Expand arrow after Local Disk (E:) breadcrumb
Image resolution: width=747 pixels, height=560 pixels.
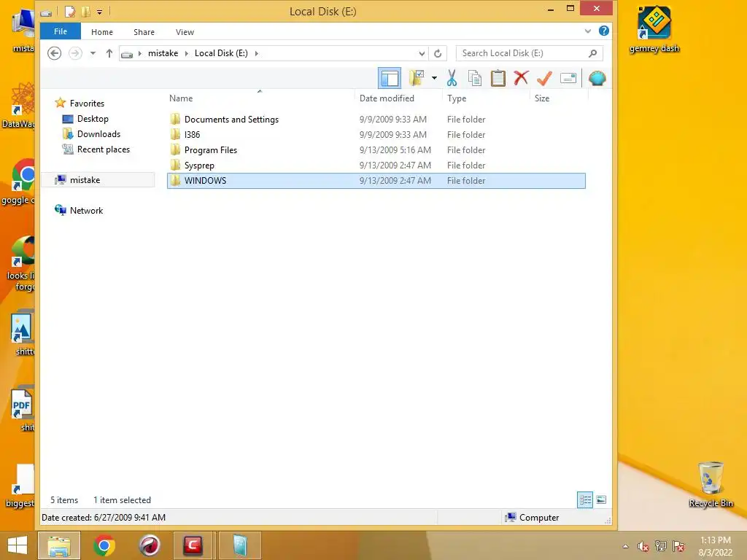256,53
